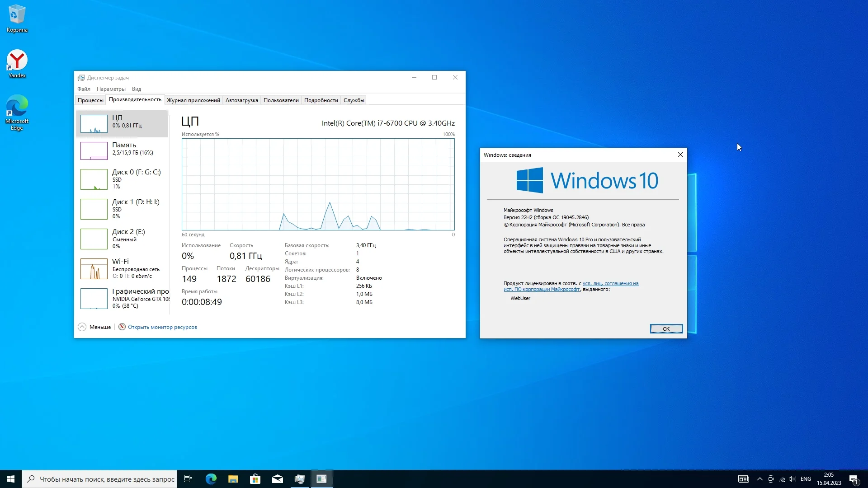Open the Параметры menu
This screenshot has width=868, height=488.
tap(111, 89)
